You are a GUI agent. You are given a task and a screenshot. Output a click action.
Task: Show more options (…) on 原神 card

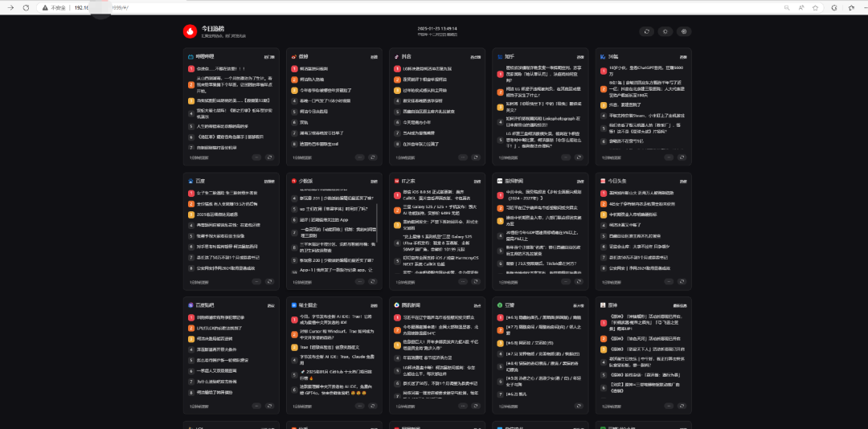click(669, 407)
